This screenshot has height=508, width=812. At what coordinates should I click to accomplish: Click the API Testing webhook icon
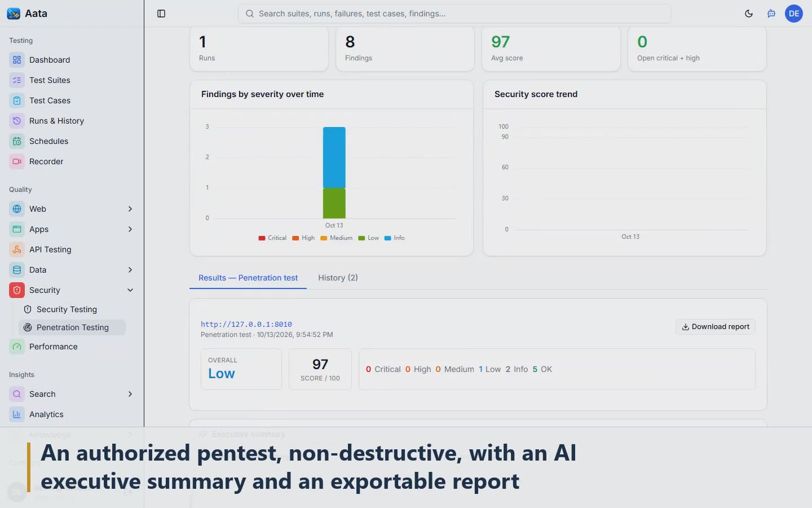17,249
